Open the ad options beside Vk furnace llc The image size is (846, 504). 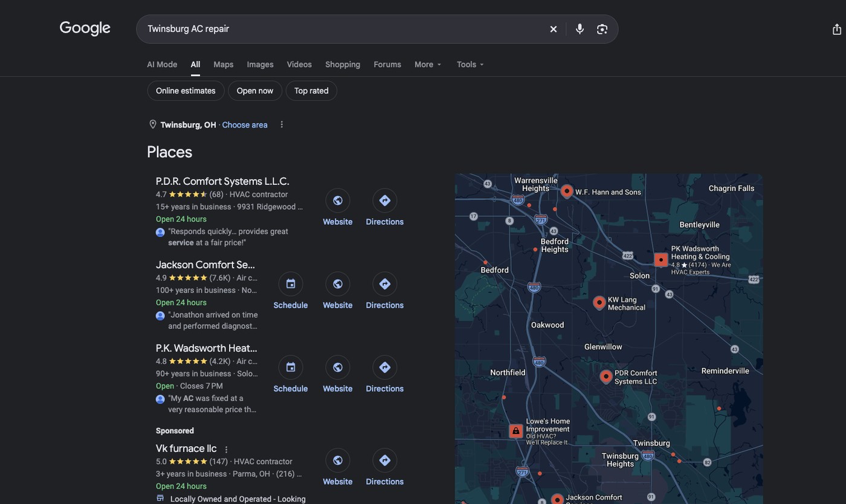click(227, 450)
